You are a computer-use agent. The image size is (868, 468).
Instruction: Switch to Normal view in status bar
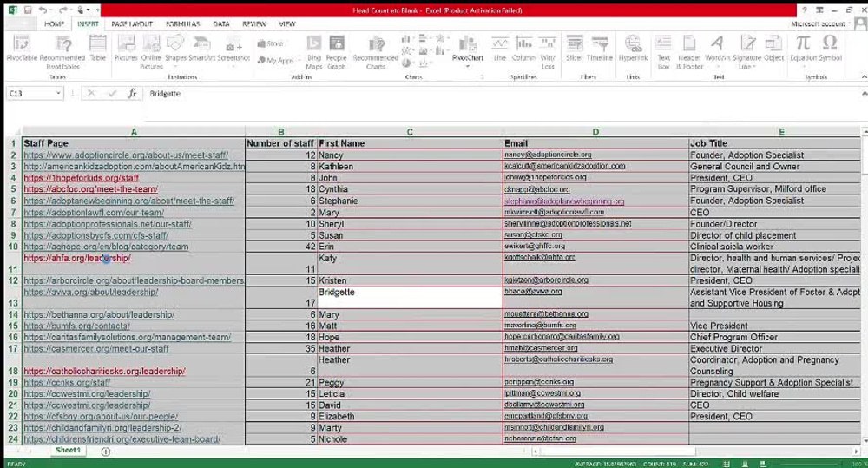tap(727, 464)
